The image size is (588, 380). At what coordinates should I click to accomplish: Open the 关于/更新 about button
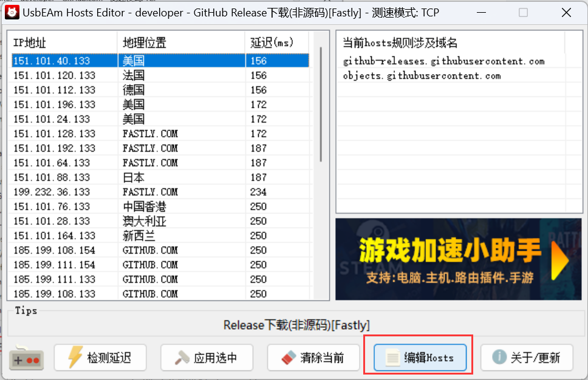527,358
